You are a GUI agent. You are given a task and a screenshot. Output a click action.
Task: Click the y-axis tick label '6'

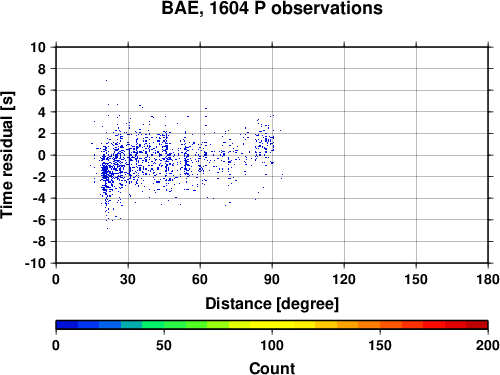click(42, 90)
